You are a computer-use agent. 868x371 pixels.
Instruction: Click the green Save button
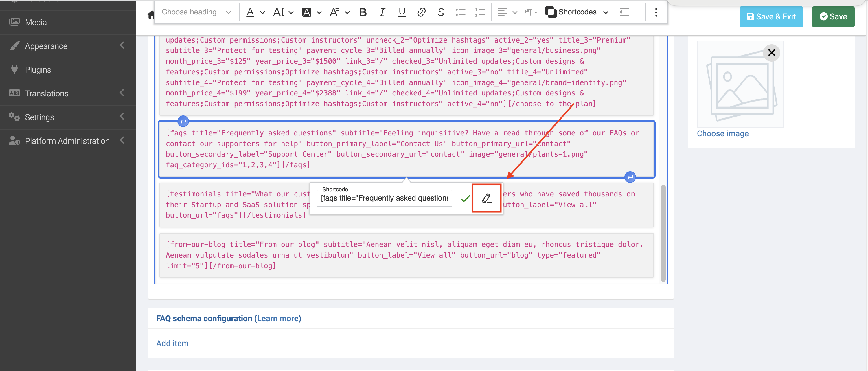pyautogui.click(x=833, y=16)
